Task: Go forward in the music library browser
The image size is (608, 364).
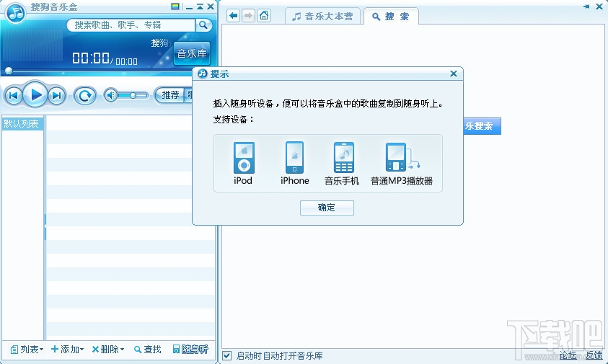Action: [248, 16]
